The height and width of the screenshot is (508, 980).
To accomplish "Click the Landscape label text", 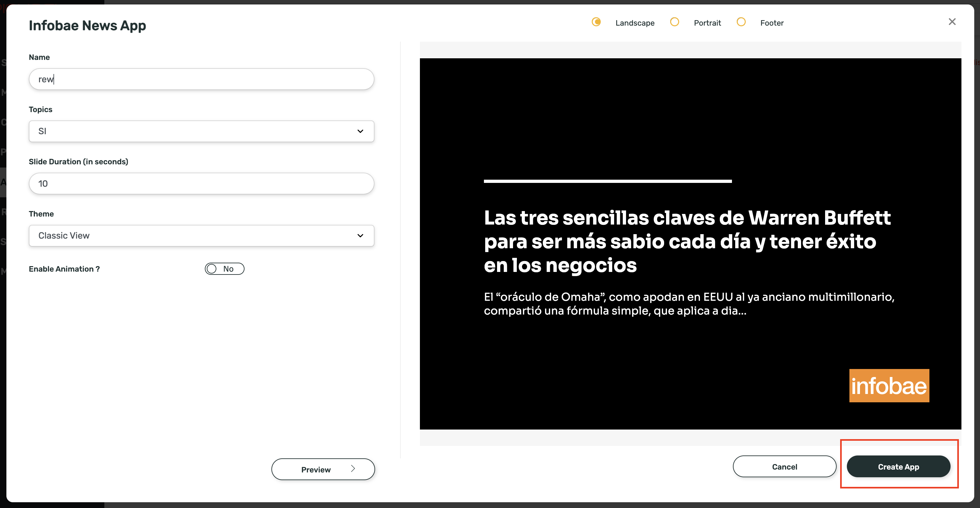I will pyautogui.click(x=635, y=23).
